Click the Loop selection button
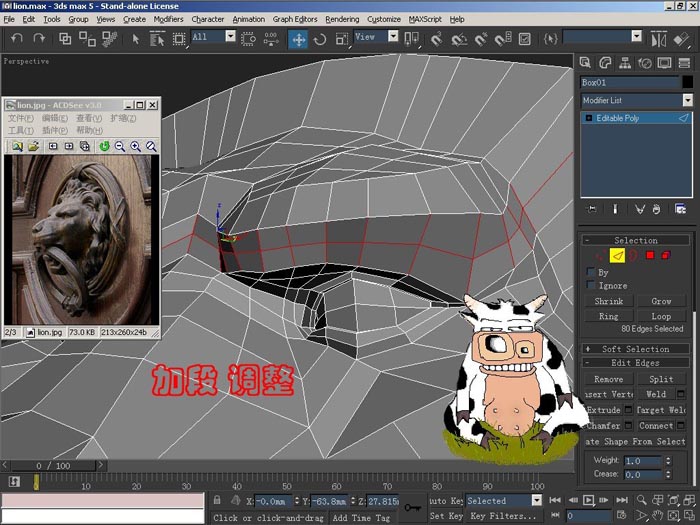The image size is (700, 525). tap(661, 316)
